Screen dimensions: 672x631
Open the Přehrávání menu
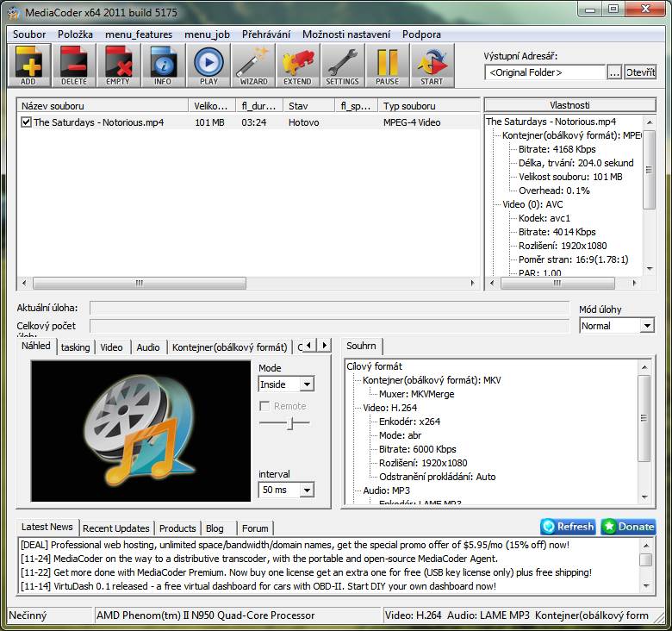tap(266, 34)
